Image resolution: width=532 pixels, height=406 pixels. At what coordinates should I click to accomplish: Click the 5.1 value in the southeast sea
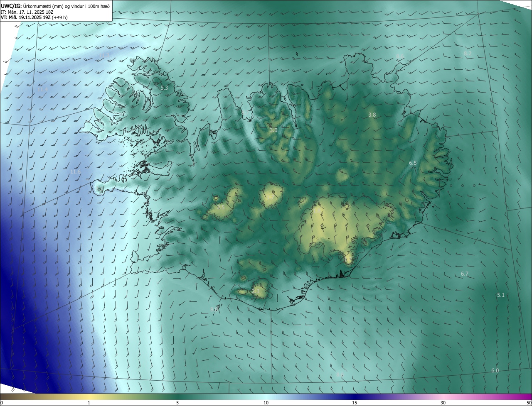click(x=501, y=295)
